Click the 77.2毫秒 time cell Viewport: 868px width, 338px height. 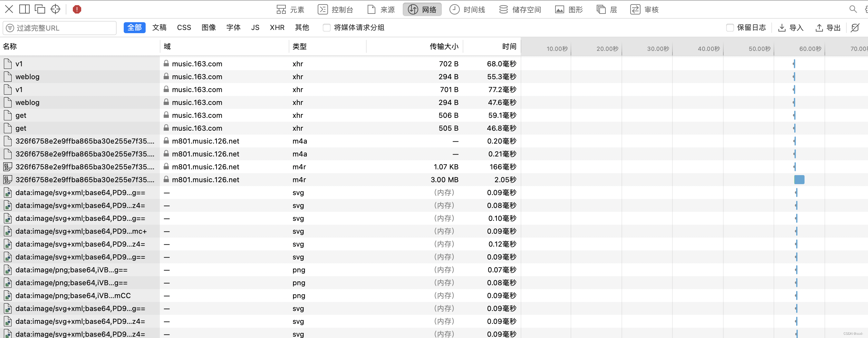[x=502, y=89]
